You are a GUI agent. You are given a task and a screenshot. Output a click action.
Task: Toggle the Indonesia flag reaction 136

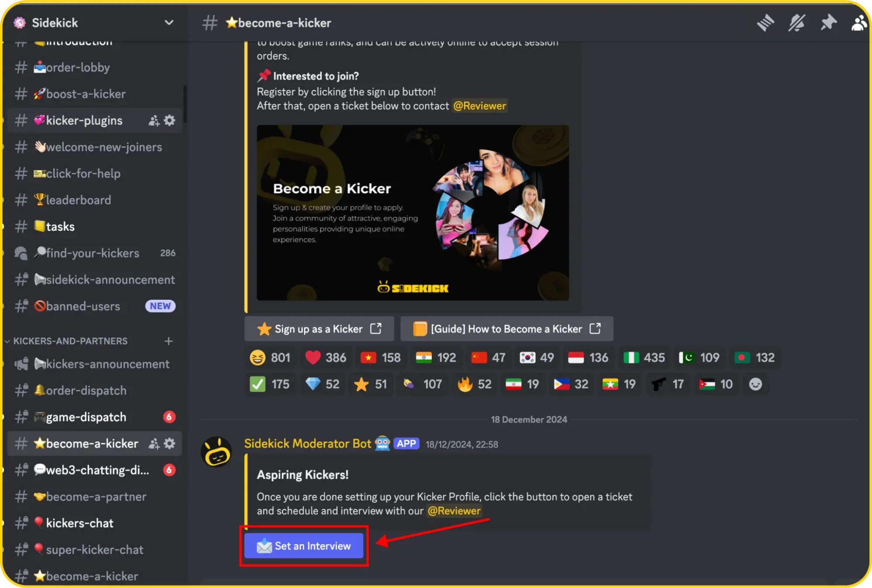[588, 358]
